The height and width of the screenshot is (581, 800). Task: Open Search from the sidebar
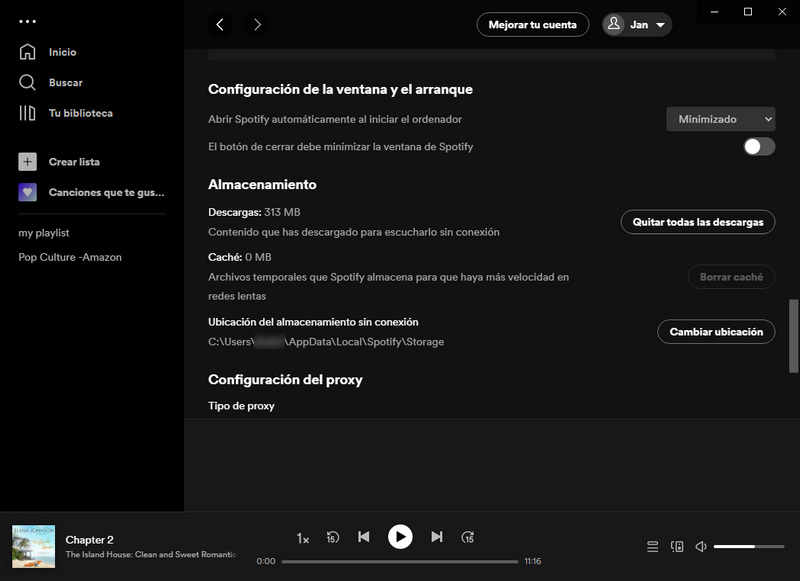tap(64, 83)
